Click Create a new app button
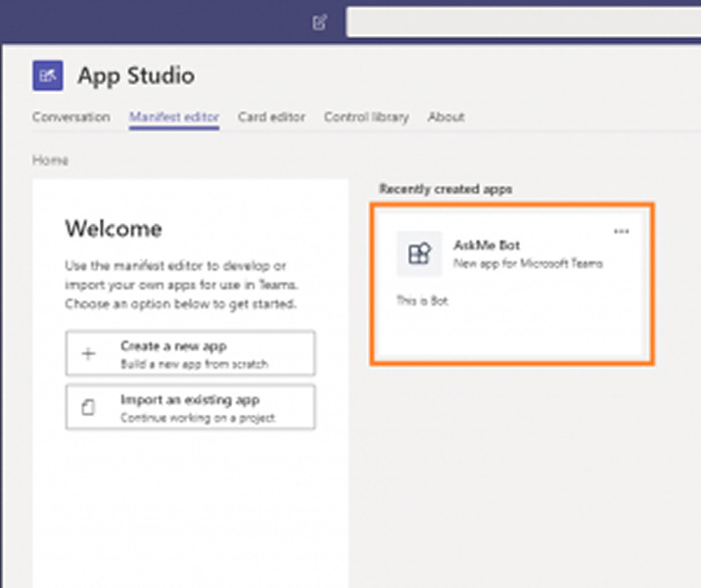Screen dimensions: 701x588 click(191, 353)
